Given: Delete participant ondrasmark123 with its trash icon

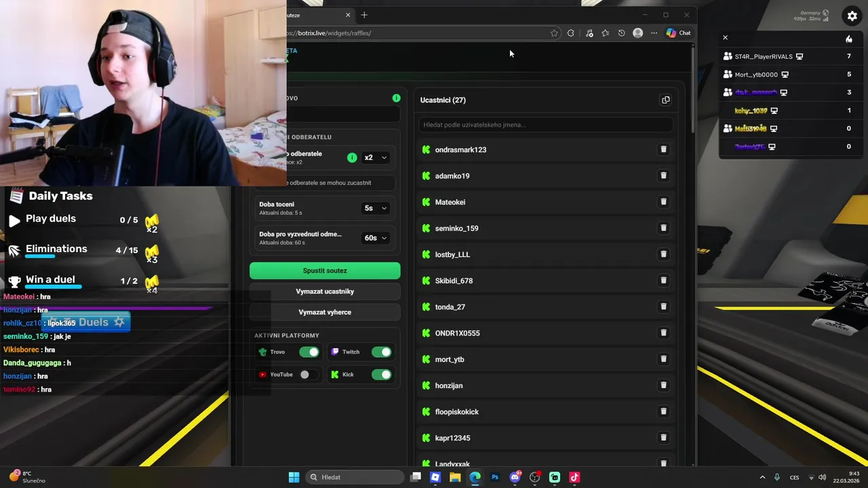Looking at the screenshot, I should point(664,149).
